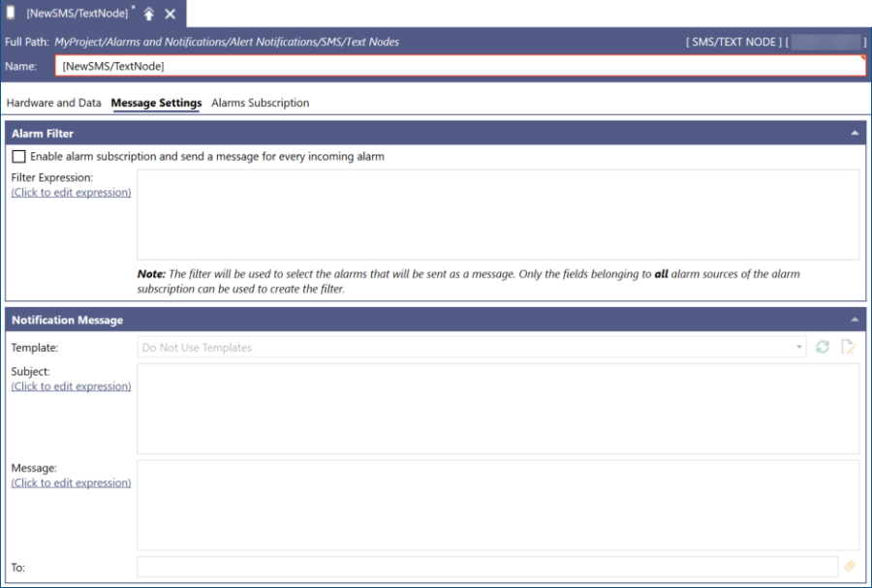Viewport: 872px width, 588px height.
Task: Click the Message body text area
Action: click(498, 505)
